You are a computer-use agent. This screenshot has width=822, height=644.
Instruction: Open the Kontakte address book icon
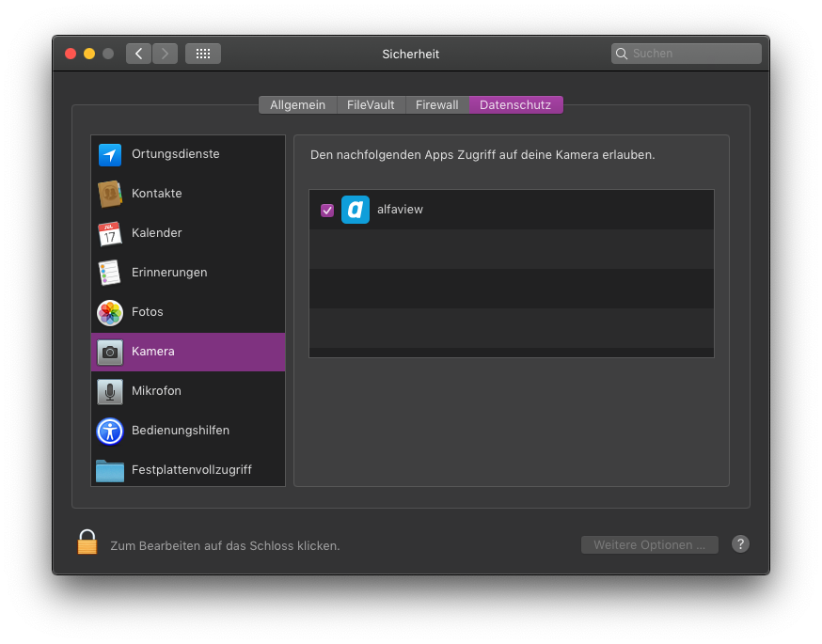coord(110,194)
